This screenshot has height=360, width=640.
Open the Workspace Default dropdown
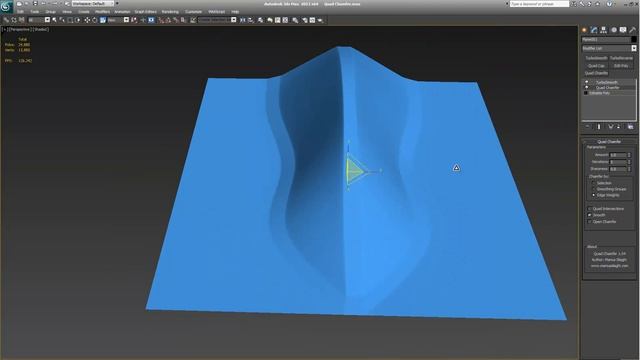92,4
